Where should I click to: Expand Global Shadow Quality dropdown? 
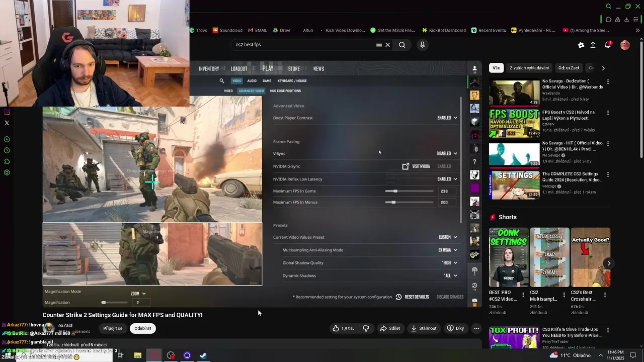pos(449,263)
